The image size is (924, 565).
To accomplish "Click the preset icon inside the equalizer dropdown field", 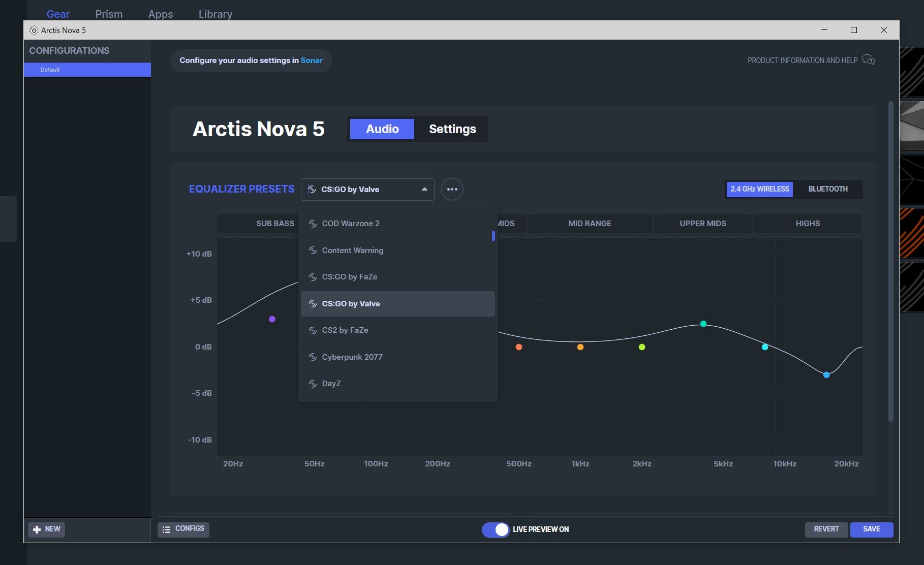I will coord(312,189).
